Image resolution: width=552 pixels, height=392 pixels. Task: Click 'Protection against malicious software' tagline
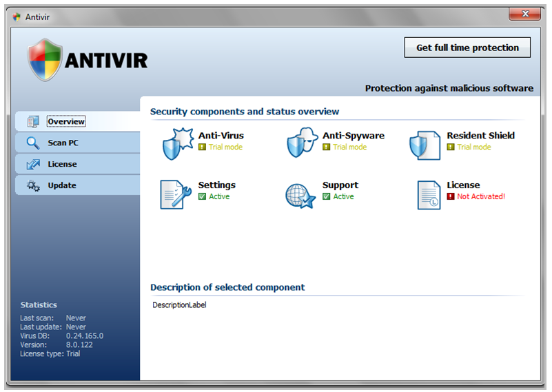(449, 88)
